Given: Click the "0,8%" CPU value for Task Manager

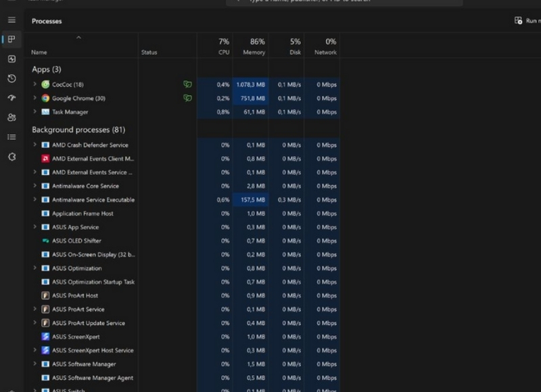Looking at the screenshot, I should (223, 112).
